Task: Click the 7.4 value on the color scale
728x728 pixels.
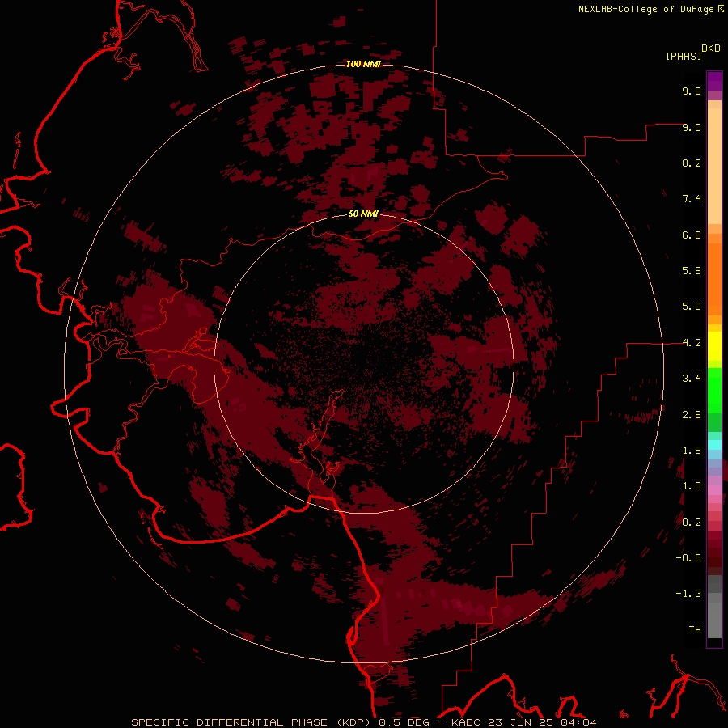Action: click(692, 199)
